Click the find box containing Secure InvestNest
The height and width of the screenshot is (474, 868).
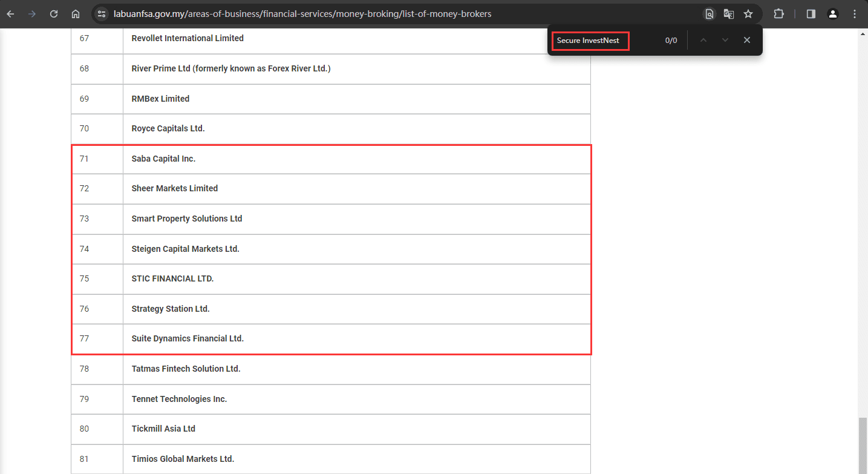590,41
